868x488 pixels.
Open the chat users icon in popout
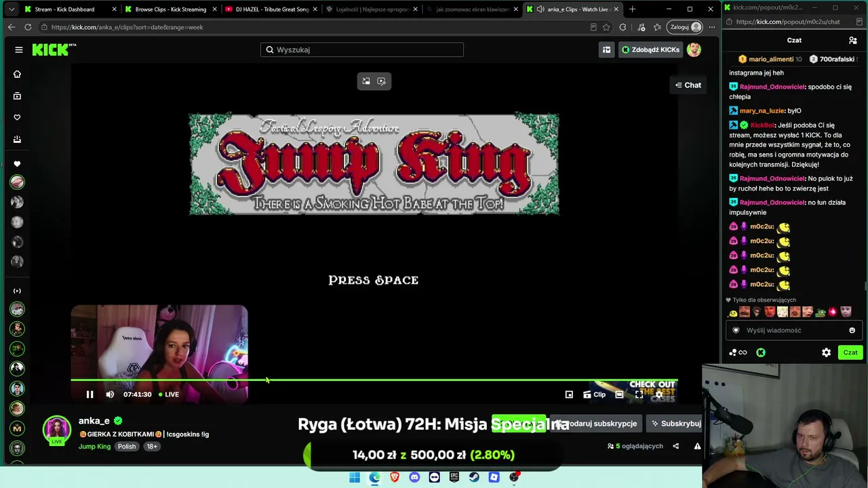tap(853, 40)
